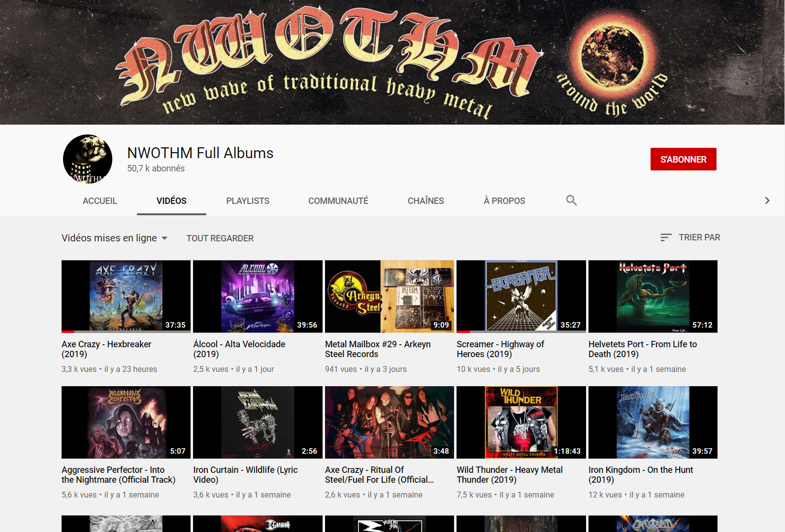This screenshot has width=785, height=532.
Task: Open Álcool - Alta Velocidade title link
Action: [239, 349]
